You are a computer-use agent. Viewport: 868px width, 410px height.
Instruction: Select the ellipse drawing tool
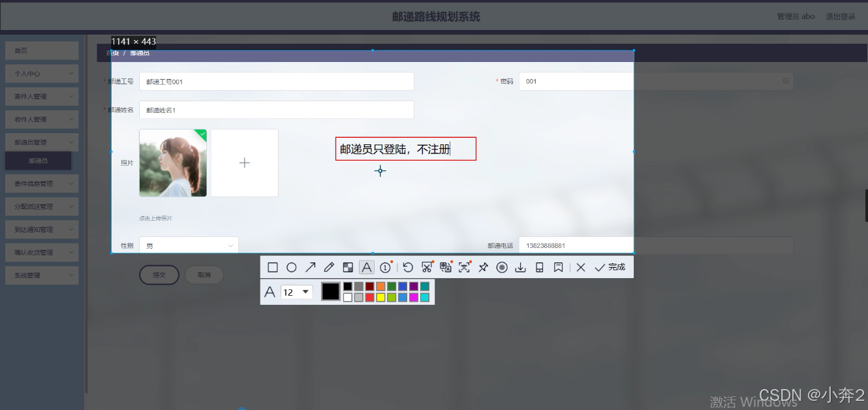pyautogui.click(x=291, y=267)
